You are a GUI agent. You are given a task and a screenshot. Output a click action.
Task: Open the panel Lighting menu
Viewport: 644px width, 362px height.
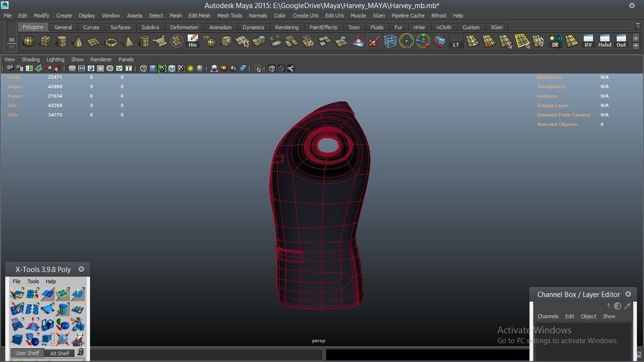click(x=55, y=59)
